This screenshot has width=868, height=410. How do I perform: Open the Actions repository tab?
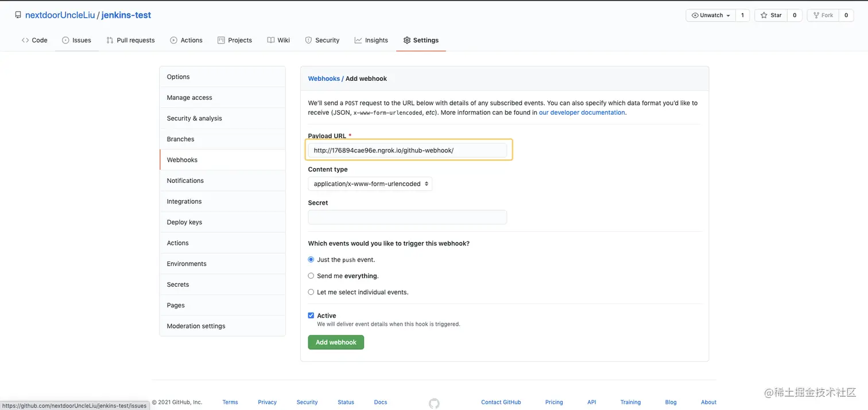(x=186, y=40)
